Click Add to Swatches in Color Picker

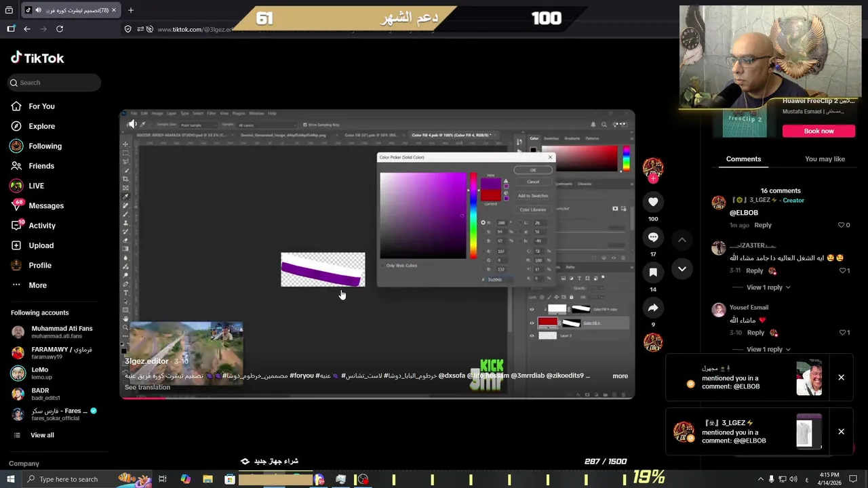pyautogui.click(x=533, y=196)
